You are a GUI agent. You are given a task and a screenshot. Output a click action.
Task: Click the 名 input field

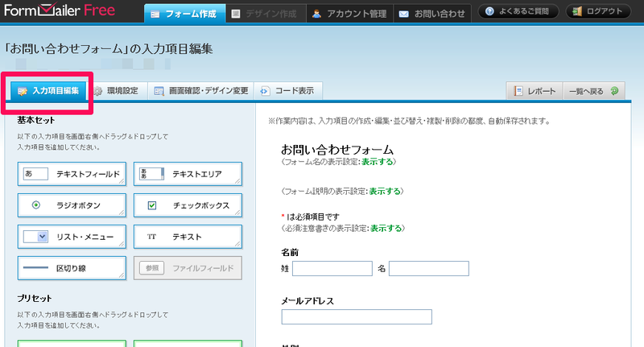pyautogui.click(x=429, y=269)
